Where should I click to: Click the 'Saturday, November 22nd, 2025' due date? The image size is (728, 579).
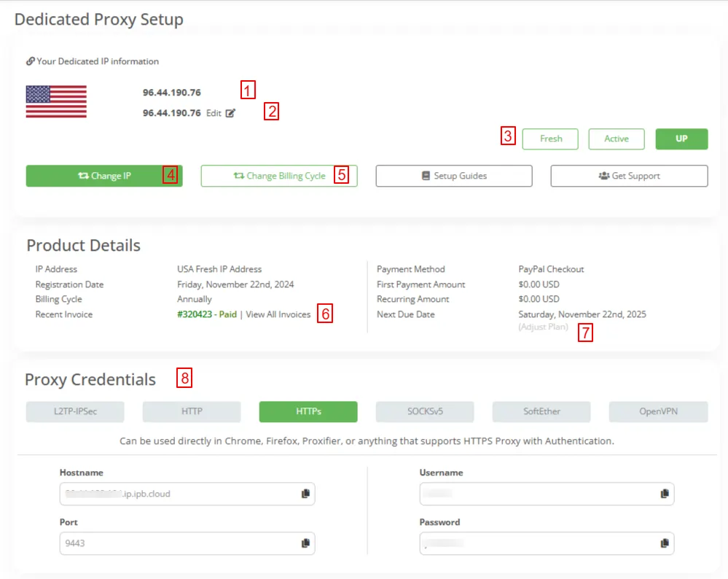click(582, 314)
